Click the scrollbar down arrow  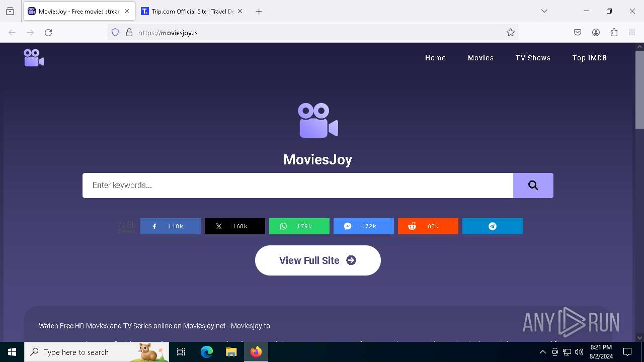tap(639, 337)
